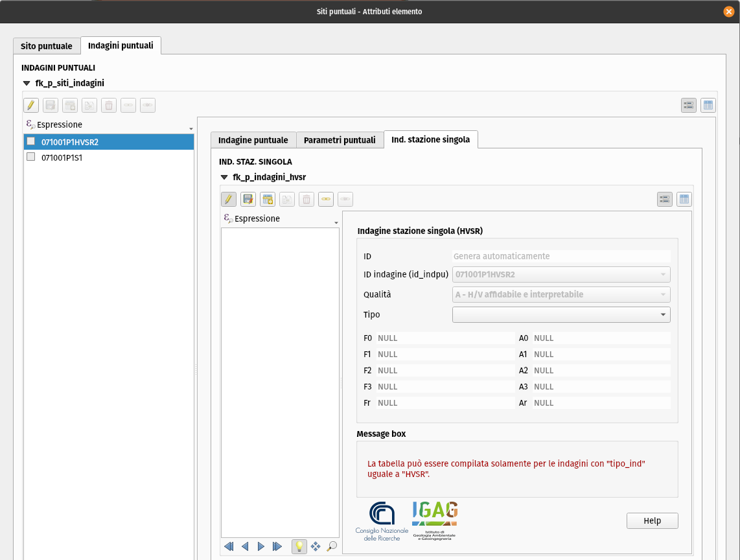Toggle auto-zoom to current feature magnifier
Screen dimensions: 740x560
(x=332, y=546)
